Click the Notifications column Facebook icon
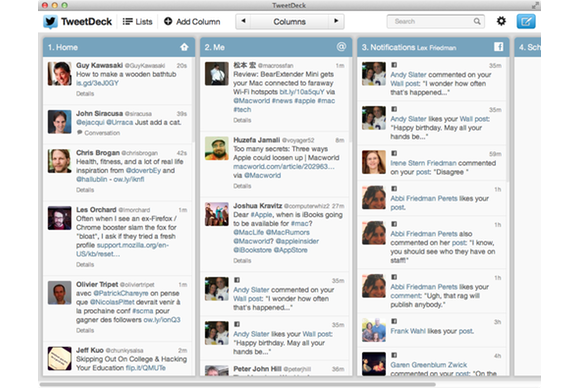 499,47
